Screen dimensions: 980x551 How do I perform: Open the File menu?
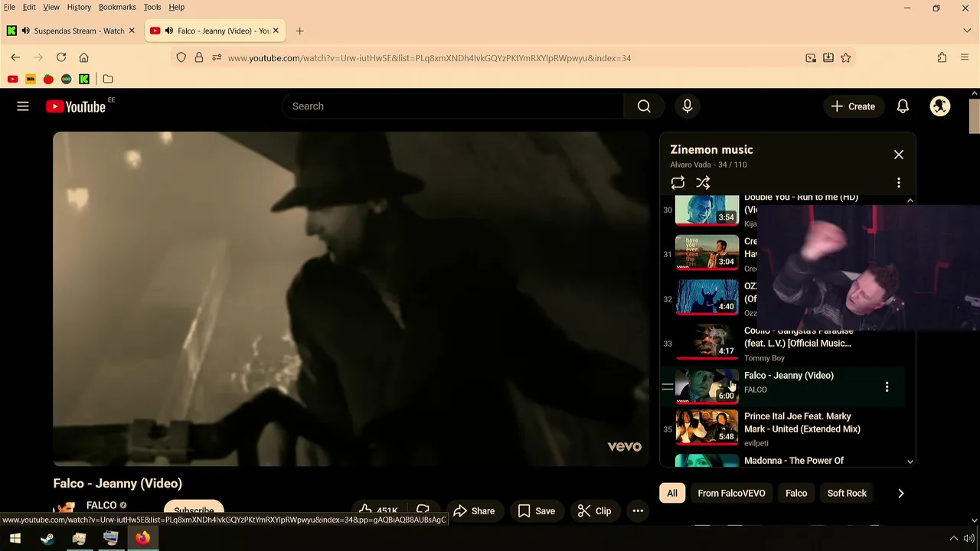coord(9,7)
